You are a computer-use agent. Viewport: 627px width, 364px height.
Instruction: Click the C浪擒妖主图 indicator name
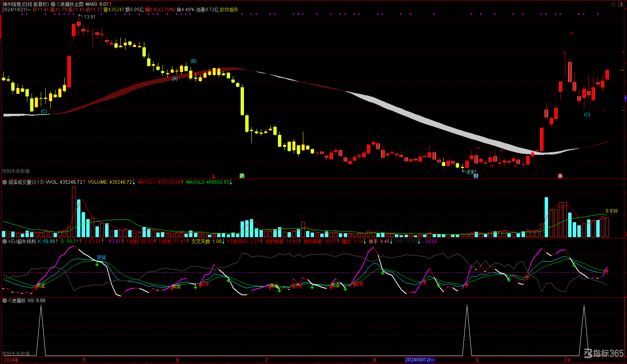70,4
